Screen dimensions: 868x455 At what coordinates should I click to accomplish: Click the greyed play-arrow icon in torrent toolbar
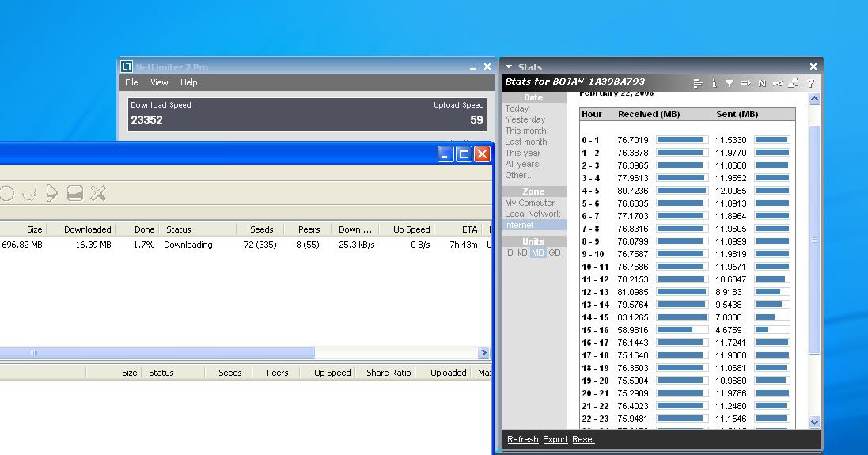pyautogui.click(x=51, y=193)
